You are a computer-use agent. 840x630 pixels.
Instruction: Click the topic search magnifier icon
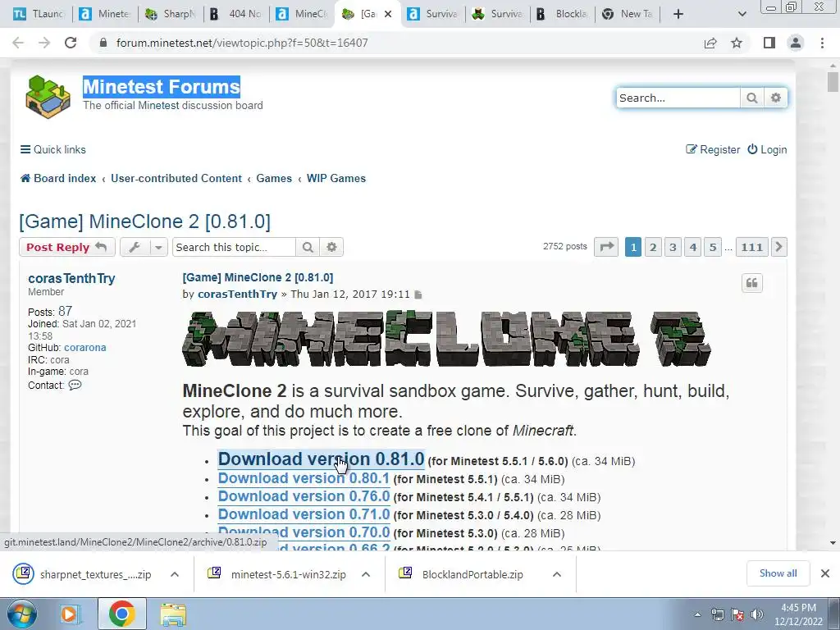coord(308,247)
